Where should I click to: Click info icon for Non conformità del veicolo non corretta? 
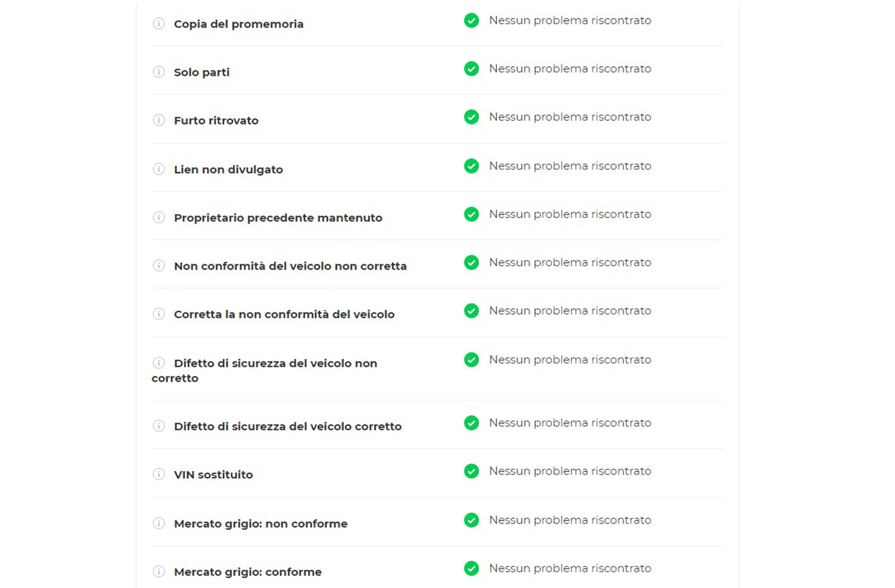(159, 265)
